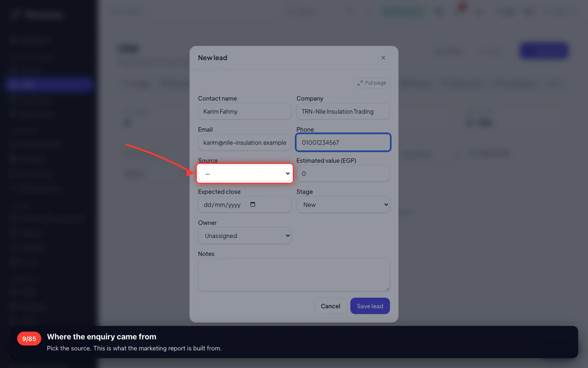Click the red 9/85 tour step badge
Viewport: 588px width, 368px height.
coord(29,339)
